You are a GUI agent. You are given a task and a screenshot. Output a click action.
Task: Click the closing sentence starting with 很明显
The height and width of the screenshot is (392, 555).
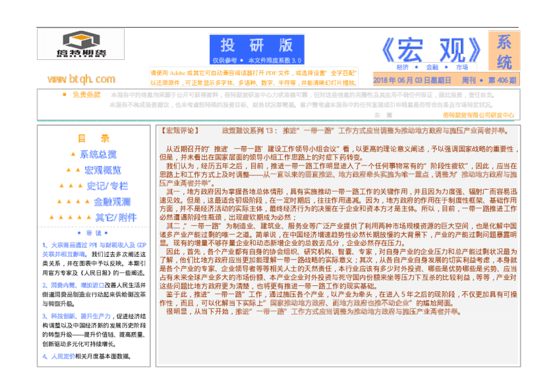point(314,312)
